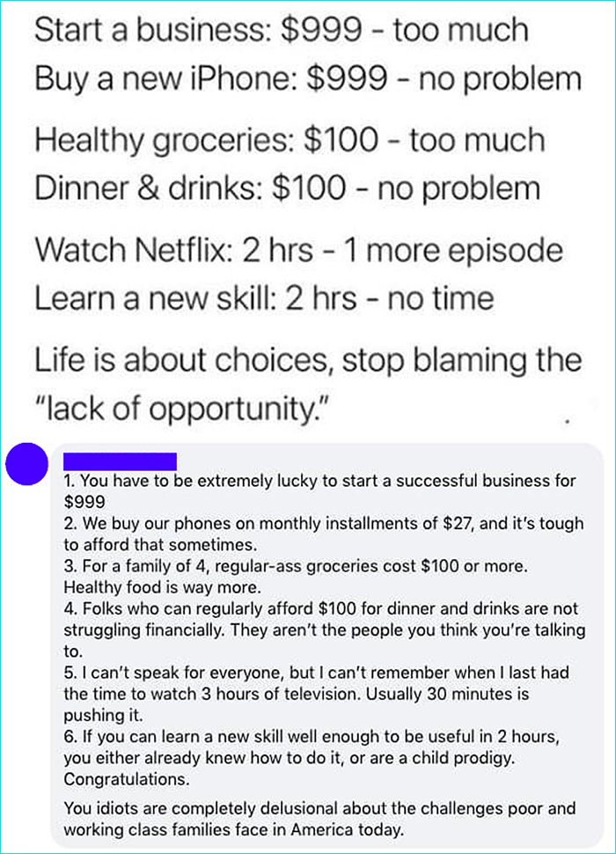Click the redacted purple commenter name bar
The height and width of the screenshot is (854, 616).
[x=121, y=460]
